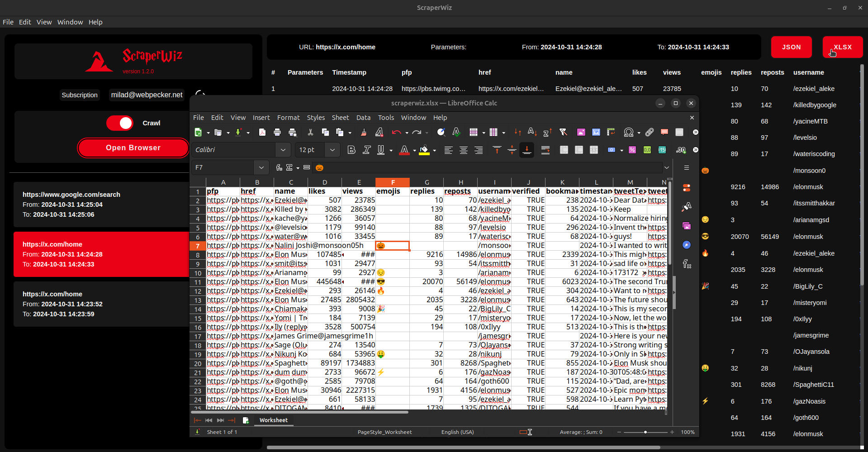Image resolution: width=868 pixels, height=452 pixels.
Task: Open the Paste options dropdown arrow
Action: pos(350,133)
